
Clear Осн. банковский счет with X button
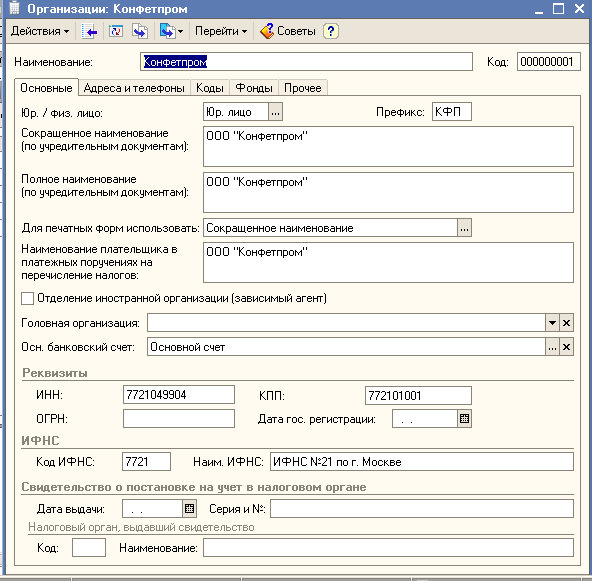[x=566, y=347]
